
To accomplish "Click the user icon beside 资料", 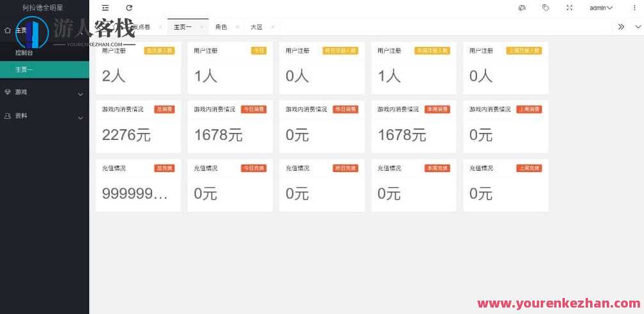I will [8, 116].
